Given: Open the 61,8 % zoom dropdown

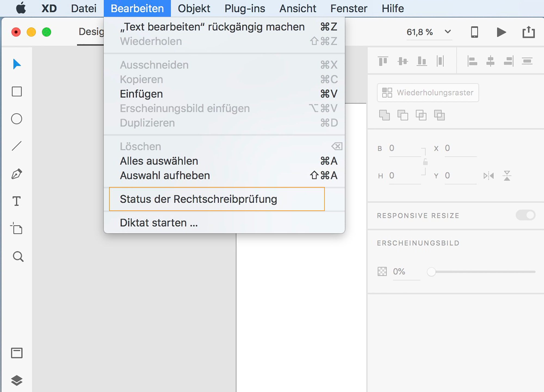Looking at the screenshot, I should [448, 32].
